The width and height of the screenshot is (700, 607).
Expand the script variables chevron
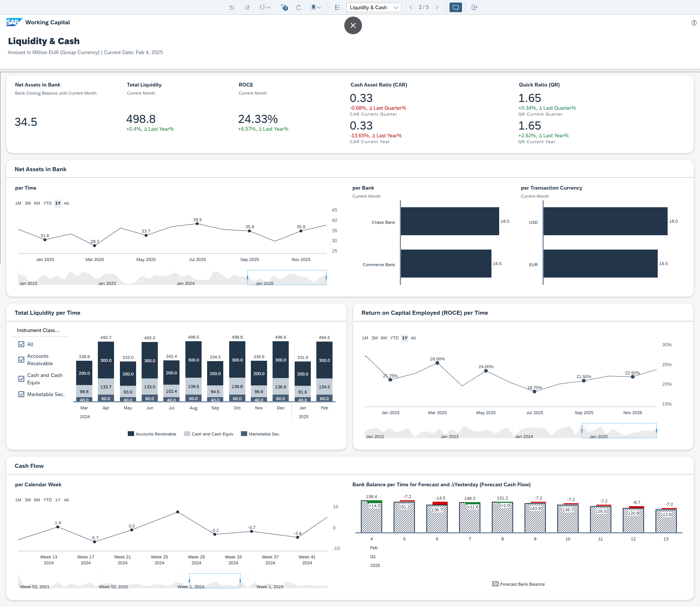pyautogui.click(x=268, y=7)
